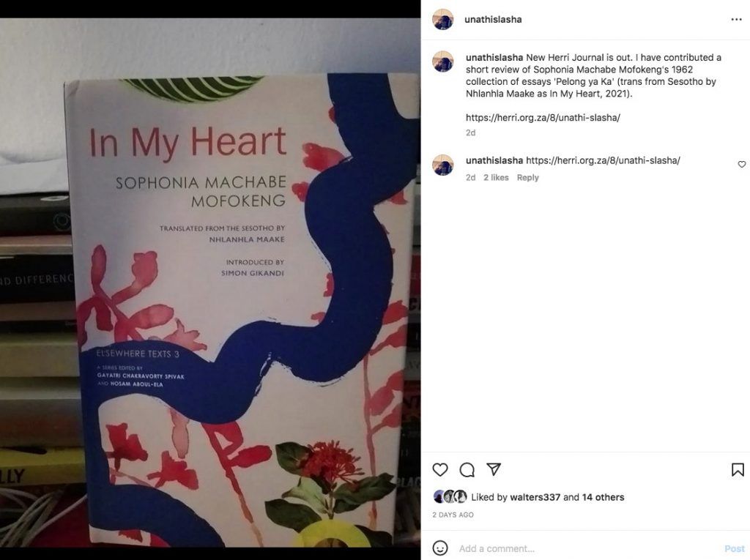The height and width of the screenshot is (560, 750).
Task: Open unathislasha profile from header username
Action: pos(493,20)
